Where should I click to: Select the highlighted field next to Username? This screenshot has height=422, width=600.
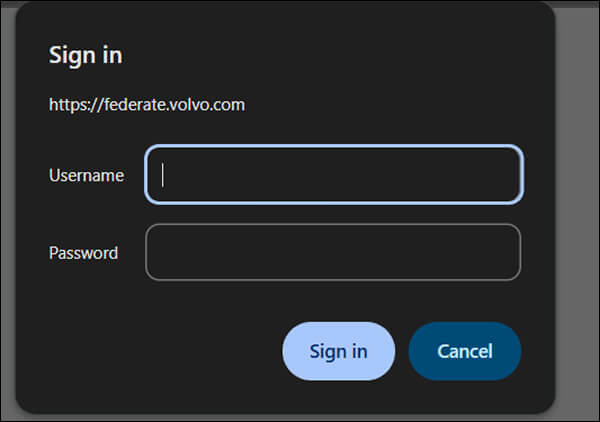point(333,175)
